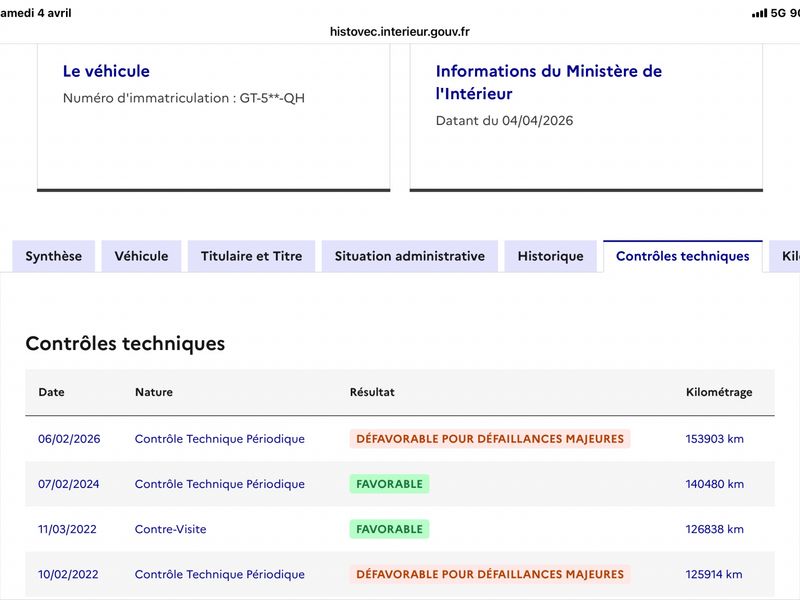Image resolution: width=800 pixels, height=600 pixels.
Task: Click the Résultat column header
Action: (x=372, y=392)
